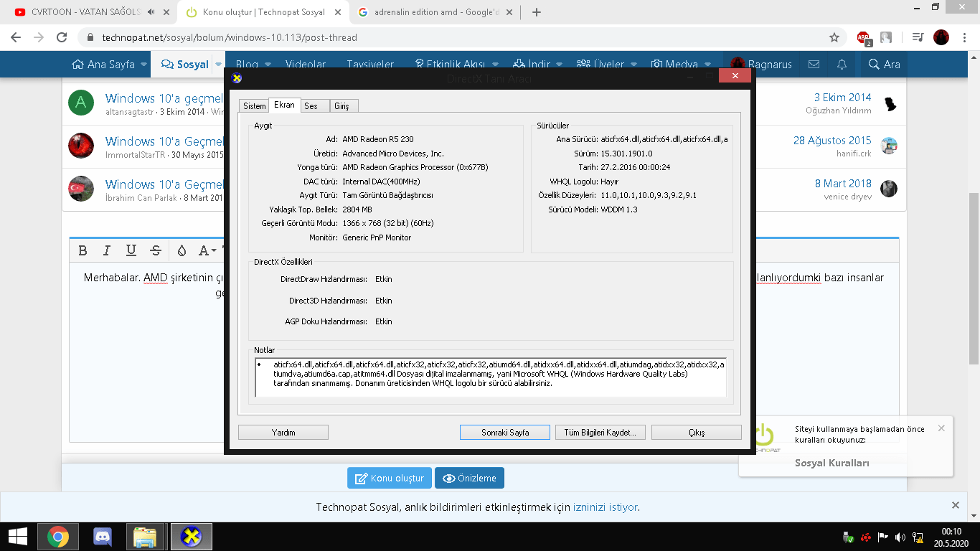Mute the CVRTOON YouTube tab audio icon

[x=151, y=12]
